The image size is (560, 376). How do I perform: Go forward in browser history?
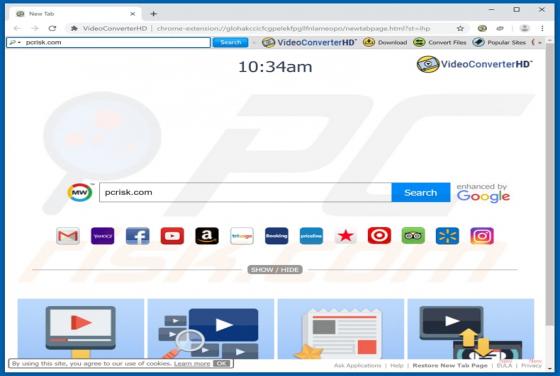pyautogui.click(x=35, y=28)
